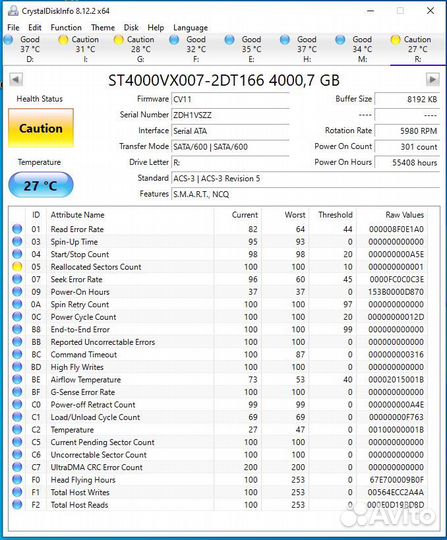447x540 pixels.
Task: Click the 27 °C temperature button
Action: pyautogui.click(x=41, y=186)
